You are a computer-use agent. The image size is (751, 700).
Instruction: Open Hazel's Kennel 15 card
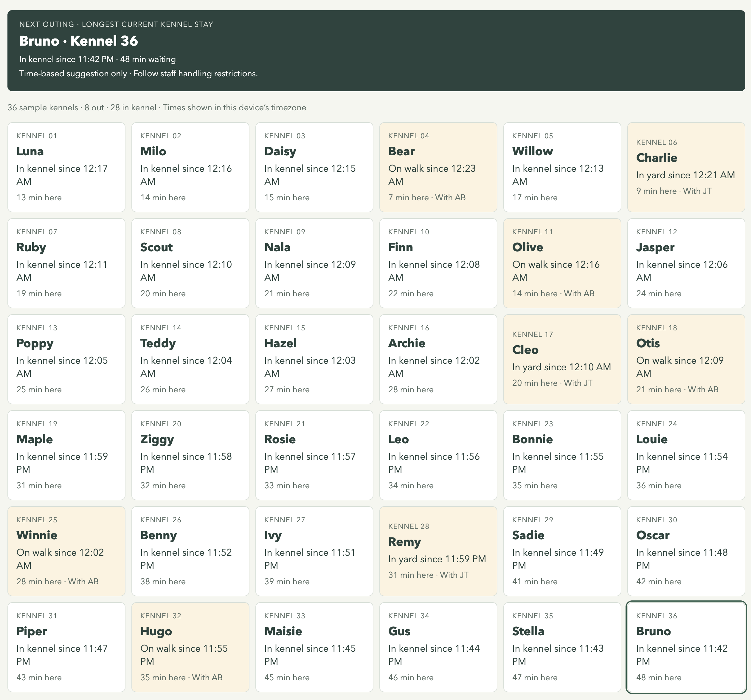click(x=314, y=359)
